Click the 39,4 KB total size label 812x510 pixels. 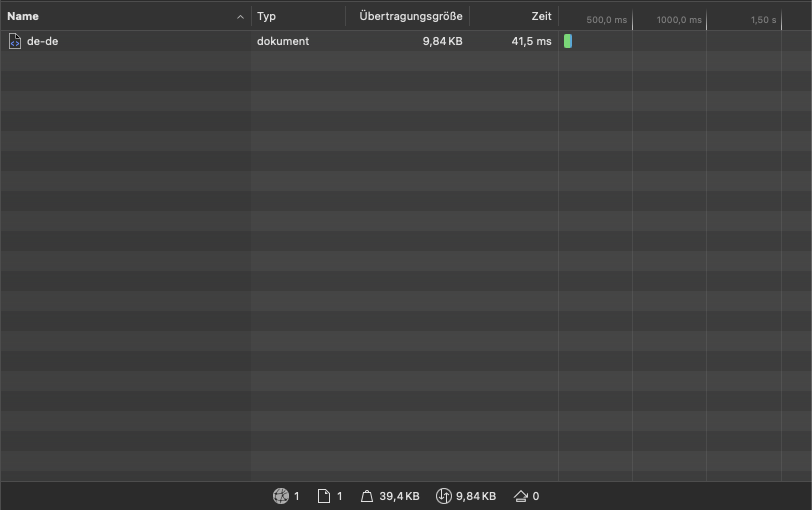click(x=399, y=496)
